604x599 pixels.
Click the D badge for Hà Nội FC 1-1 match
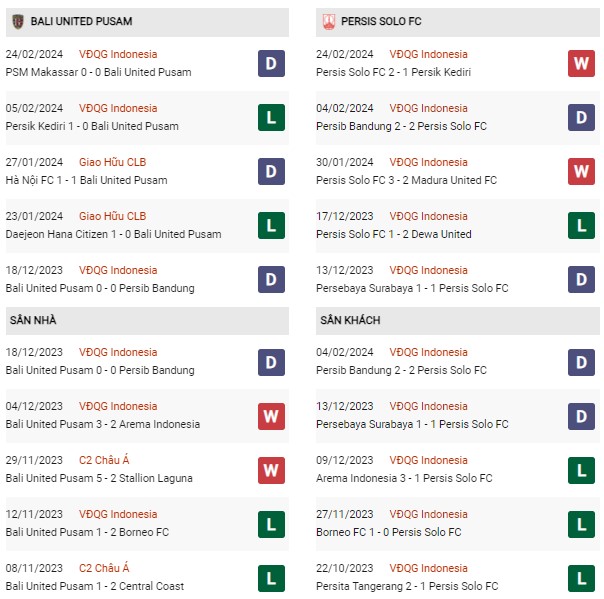tap(271, 171)
